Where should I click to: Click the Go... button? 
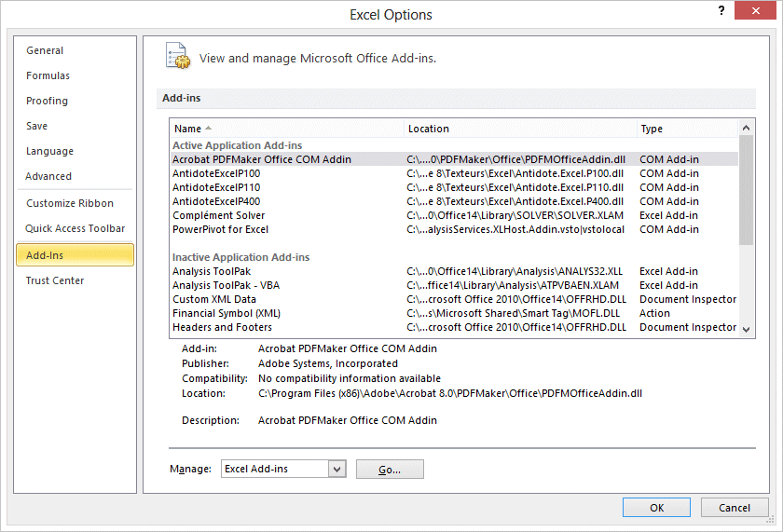click(x=390, y=470)
